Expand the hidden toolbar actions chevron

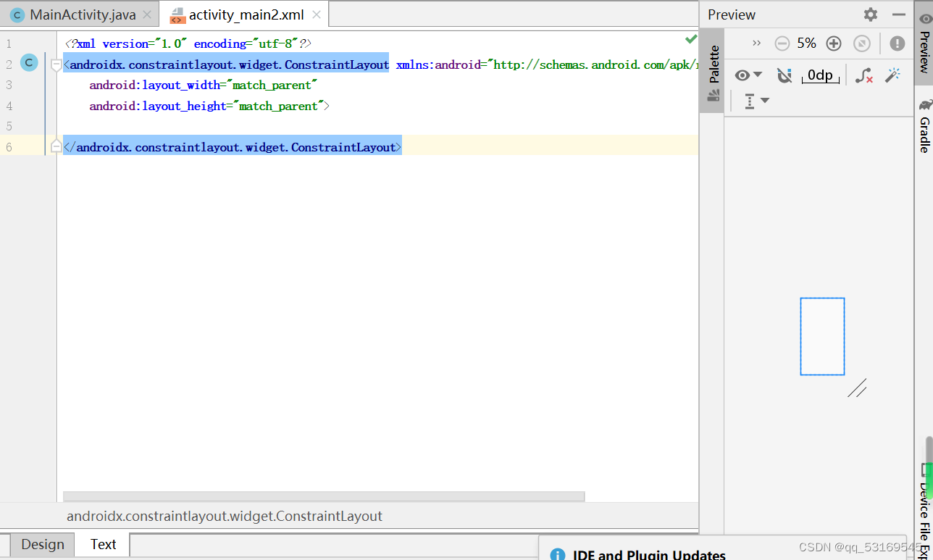[756, 43]
